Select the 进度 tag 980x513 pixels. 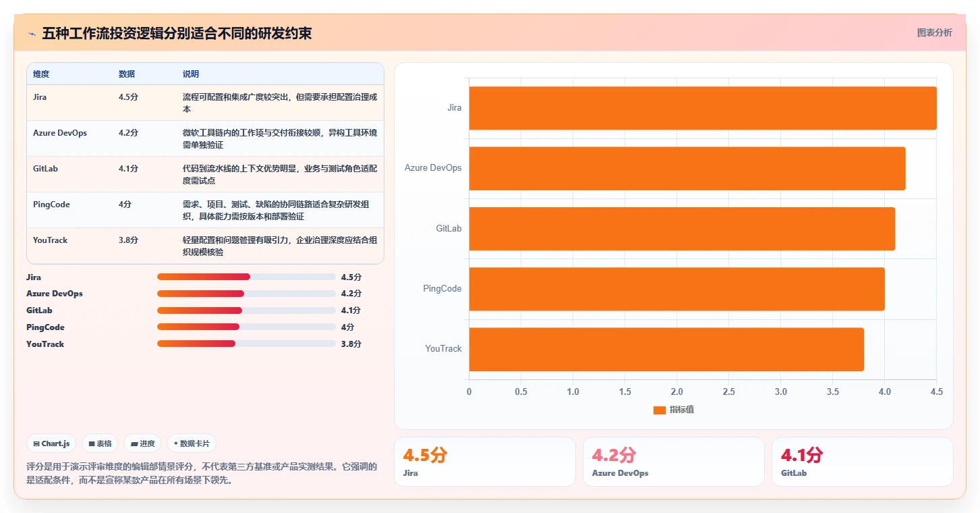(142, 443)
